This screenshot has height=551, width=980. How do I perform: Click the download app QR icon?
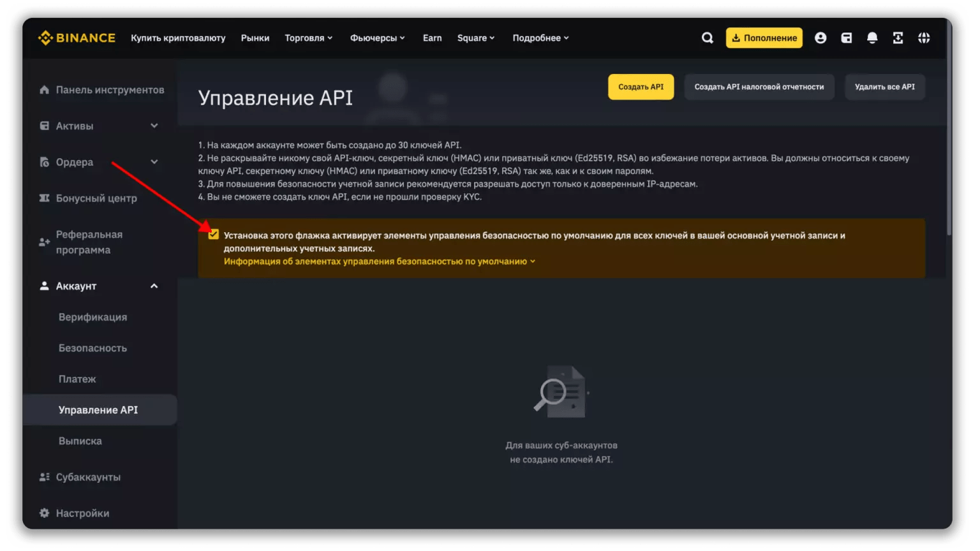pyautogui.click(x=898, y=38)
